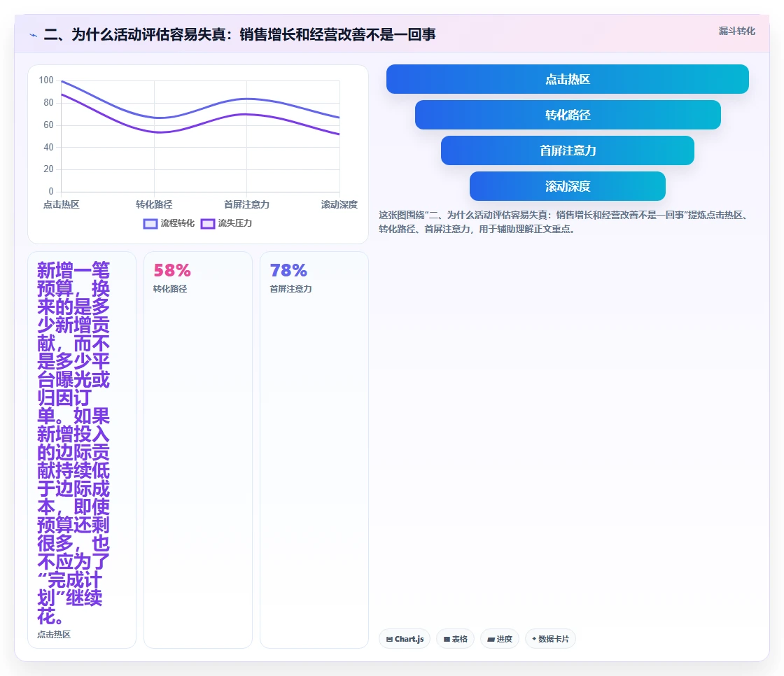
Task: Select the 点击热区 funnel bar
Action: (x=568, y=79)
